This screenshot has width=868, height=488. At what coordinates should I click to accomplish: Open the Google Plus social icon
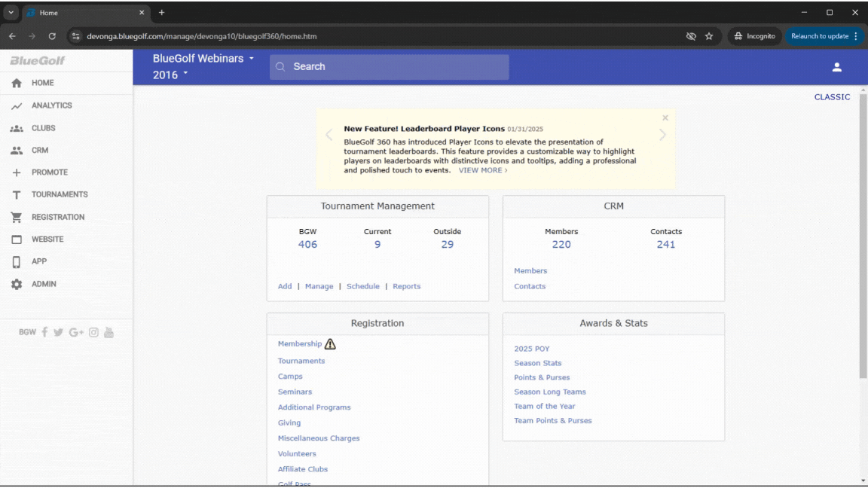pyautogui.click(x=76, y=332)
